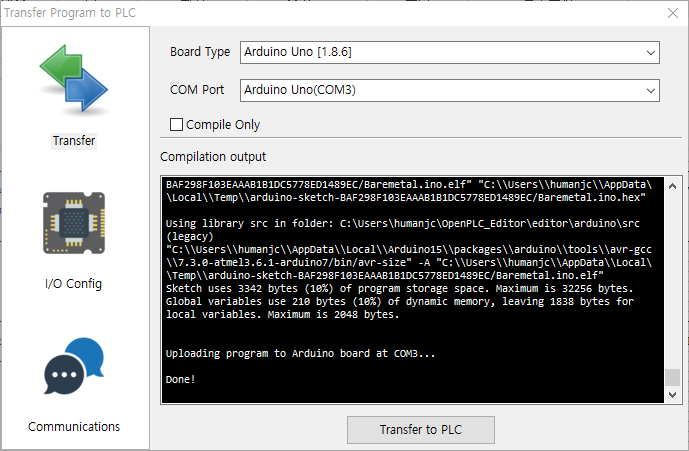689x451 pixels.
Task: Click the 'COM Port' label
Action: click(197, 90)
